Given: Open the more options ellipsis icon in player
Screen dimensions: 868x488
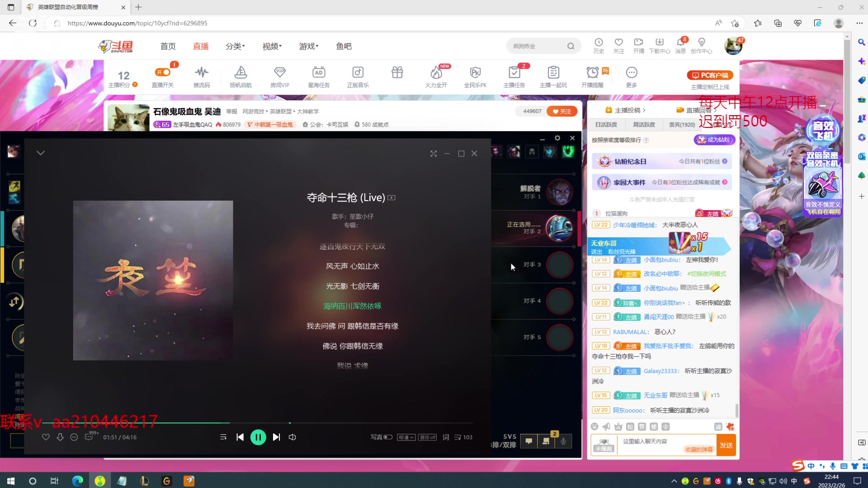Looking at the screenshot, I should tap(74, 437).
